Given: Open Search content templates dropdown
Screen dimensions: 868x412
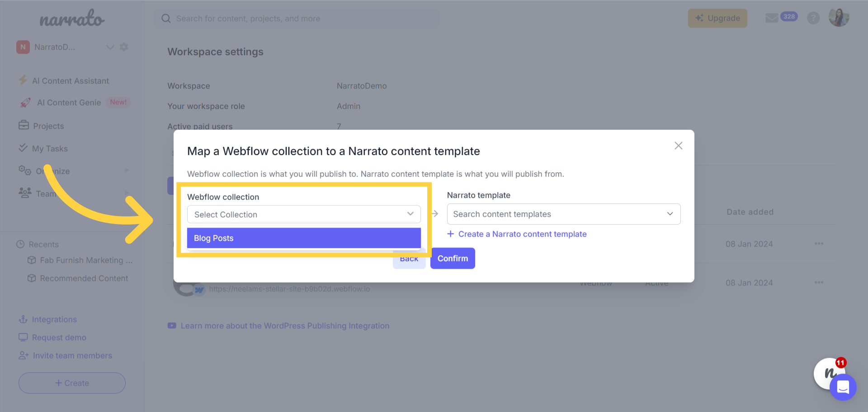Looking at the screenshot, I should 564,214.
